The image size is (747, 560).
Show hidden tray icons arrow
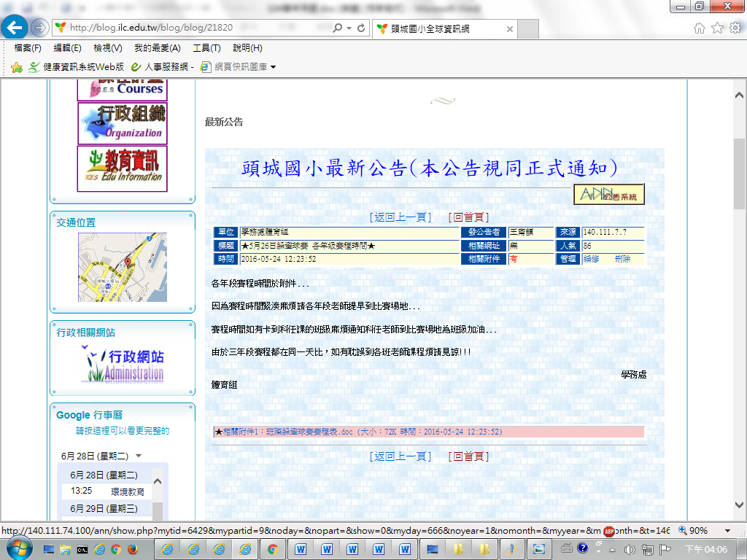pyautogui.click(x=612, y=550)
